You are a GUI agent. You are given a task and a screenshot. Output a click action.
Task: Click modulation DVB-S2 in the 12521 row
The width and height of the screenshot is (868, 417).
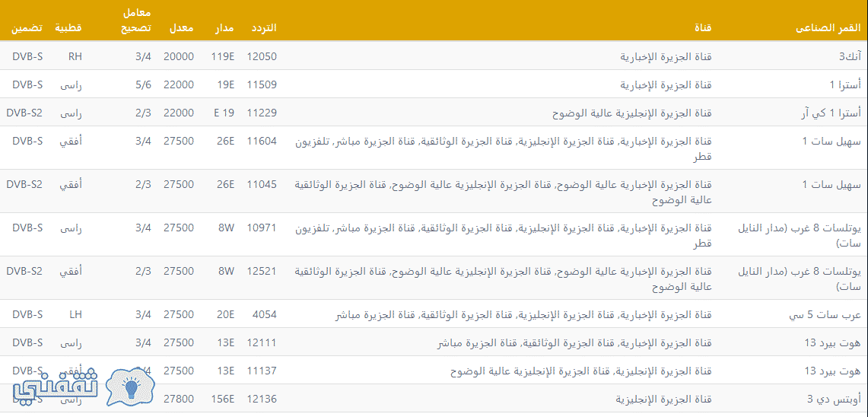click(x=25, y=271)
